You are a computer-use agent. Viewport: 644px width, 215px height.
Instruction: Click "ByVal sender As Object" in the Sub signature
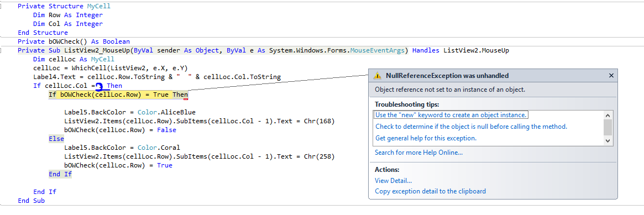176,50
